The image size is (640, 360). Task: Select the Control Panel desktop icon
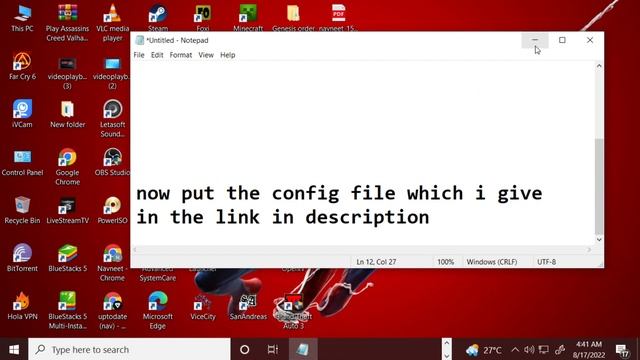point(22,162)
